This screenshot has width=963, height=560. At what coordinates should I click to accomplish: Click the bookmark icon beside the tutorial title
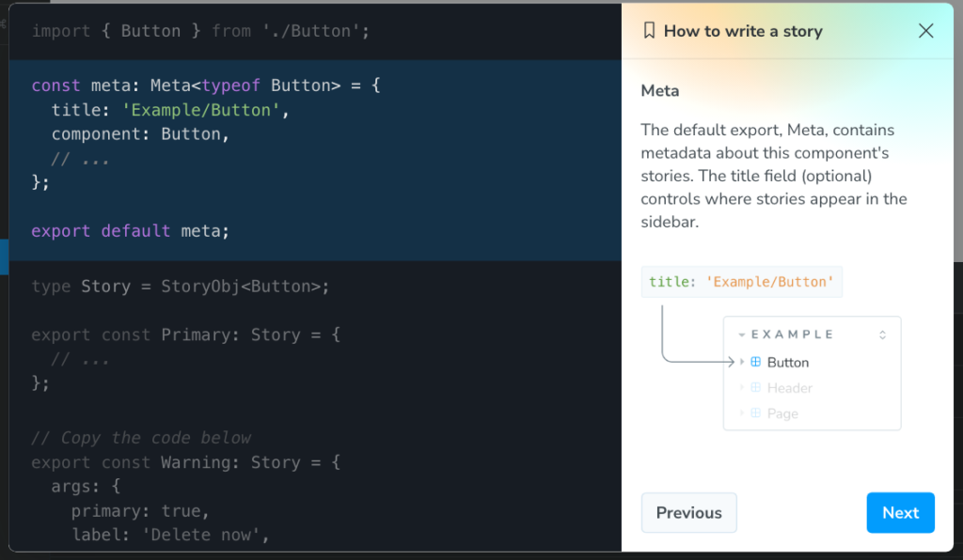(x=649, y=31)
